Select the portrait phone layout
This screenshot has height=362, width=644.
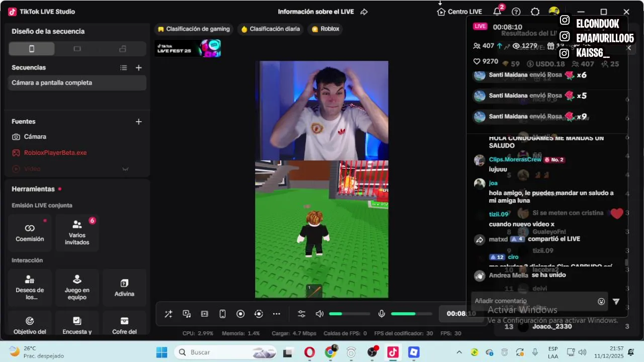point(32,49)
